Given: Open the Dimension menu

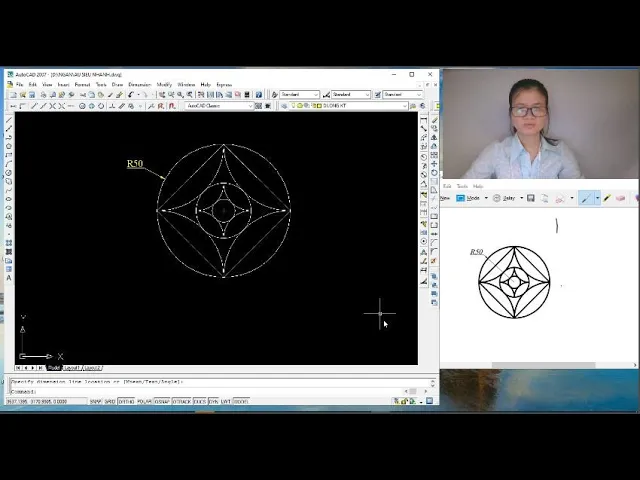Looking at the screenshot, I should click(x=139, y=85).
